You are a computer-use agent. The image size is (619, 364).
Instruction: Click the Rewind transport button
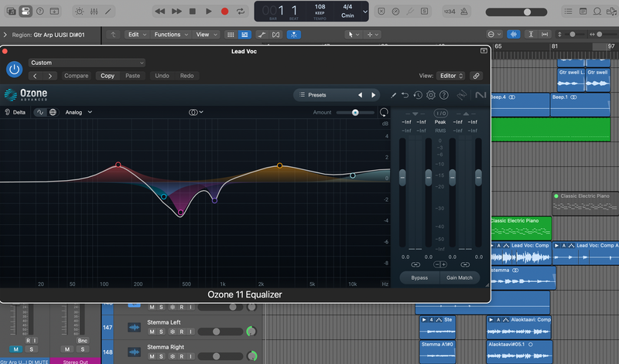(160, 12)
